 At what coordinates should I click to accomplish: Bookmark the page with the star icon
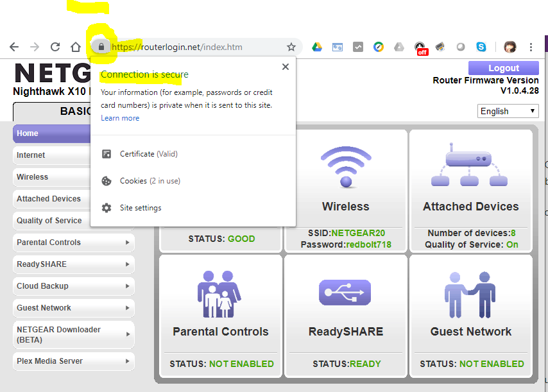point(292,47)
